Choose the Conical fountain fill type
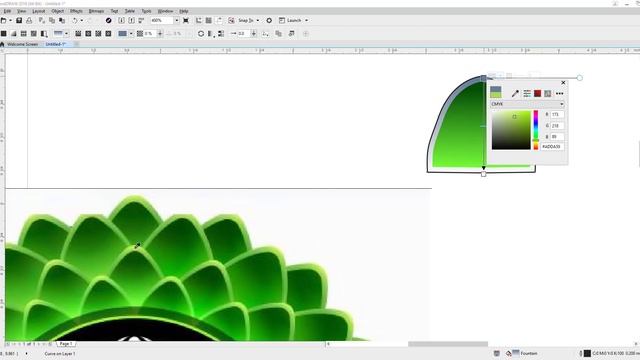The image size is (640, 360). pyautogui.click(x=98, y=33)
